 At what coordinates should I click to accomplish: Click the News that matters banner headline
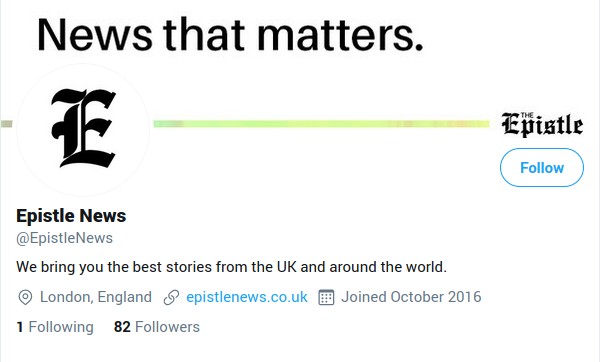(x=230, y=35)
